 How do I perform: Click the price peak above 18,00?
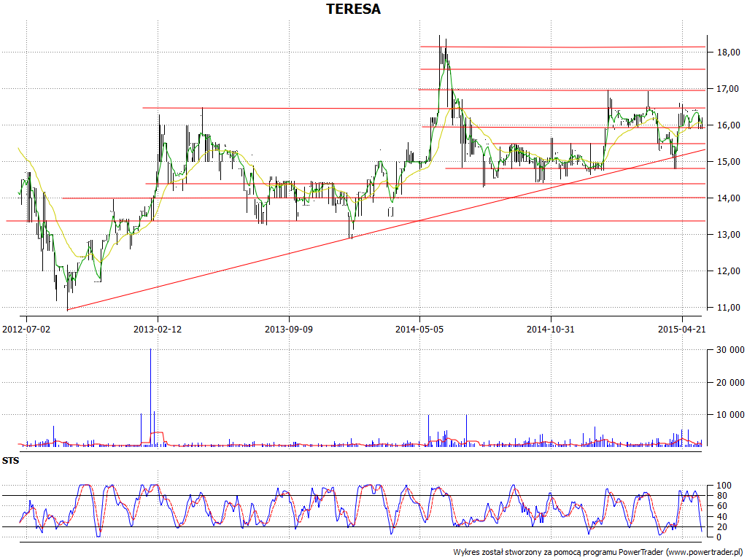pyautogui.click(x=439, y=41)
